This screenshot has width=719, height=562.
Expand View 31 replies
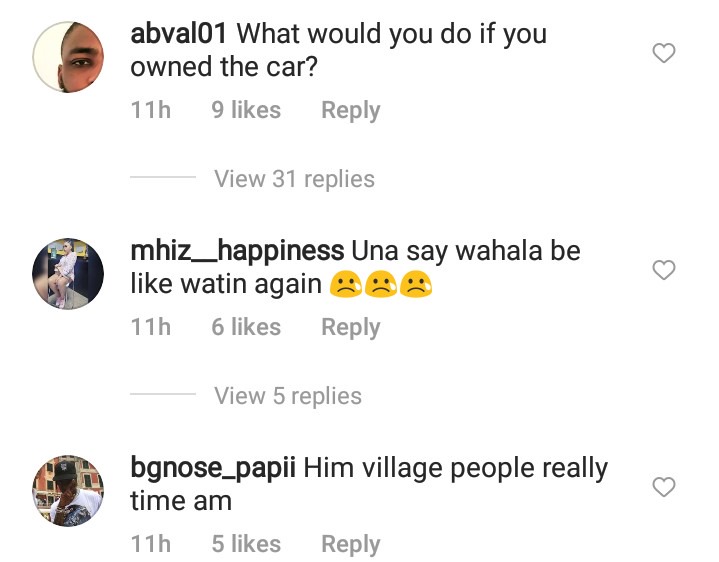294,179
